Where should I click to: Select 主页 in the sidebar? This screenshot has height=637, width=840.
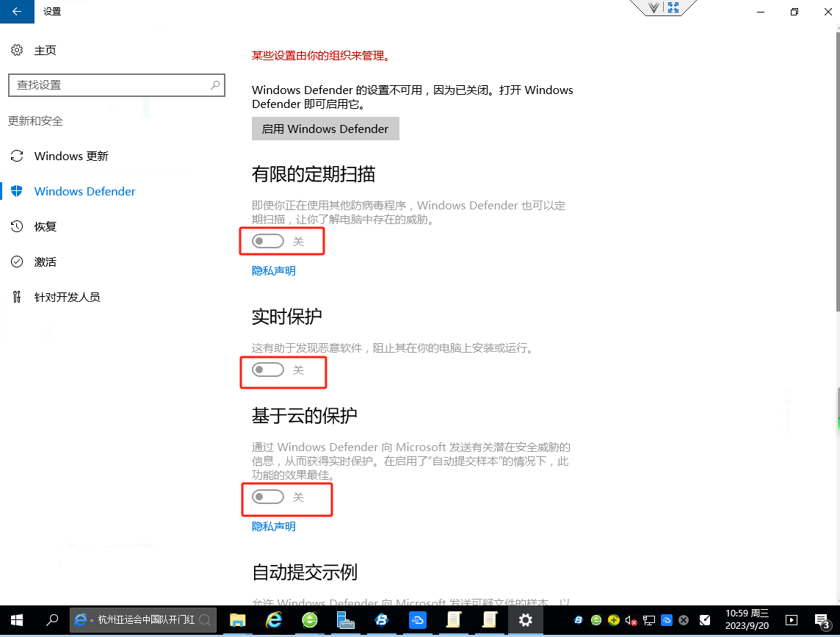45,51
